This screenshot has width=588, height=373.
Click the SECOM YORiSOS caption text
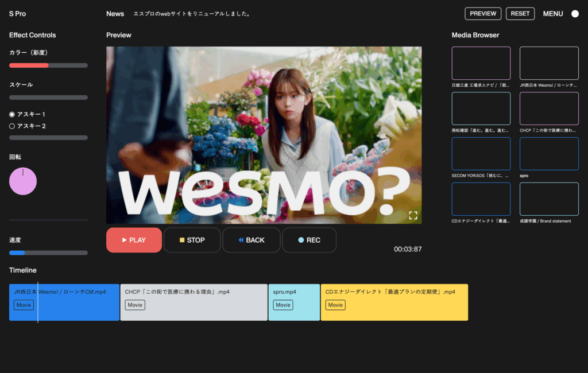480,176
